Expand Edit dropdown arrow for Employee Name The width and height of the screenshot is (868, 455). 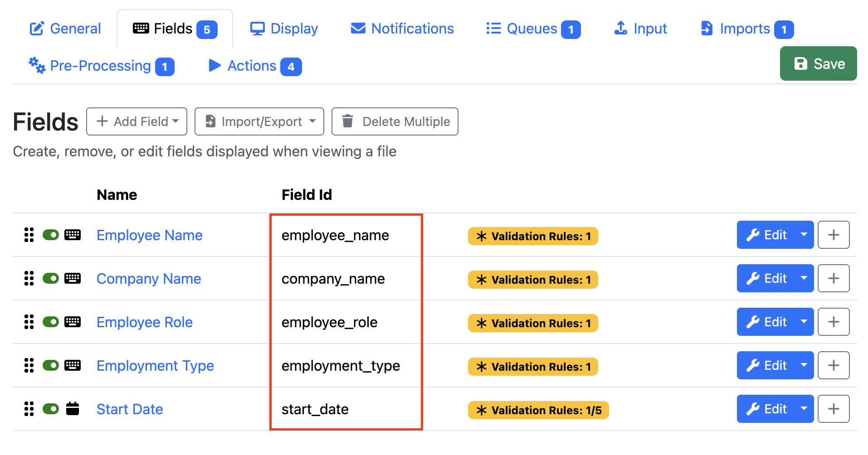pyautogui.click(x=804, y=235)
